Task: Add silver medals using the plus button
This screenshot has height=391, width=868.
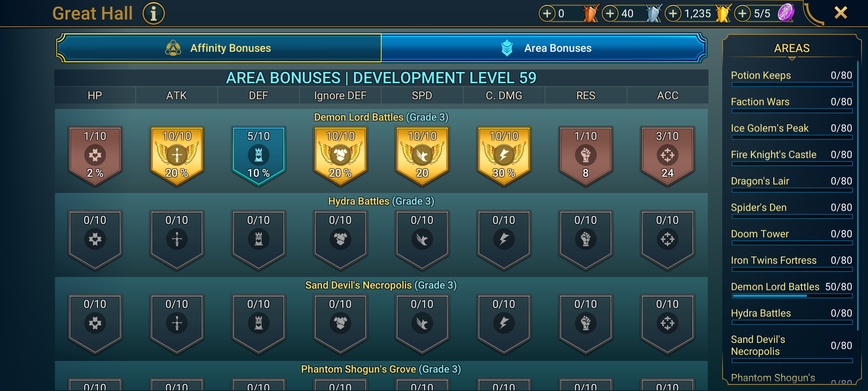Action: tap(610, 14)
